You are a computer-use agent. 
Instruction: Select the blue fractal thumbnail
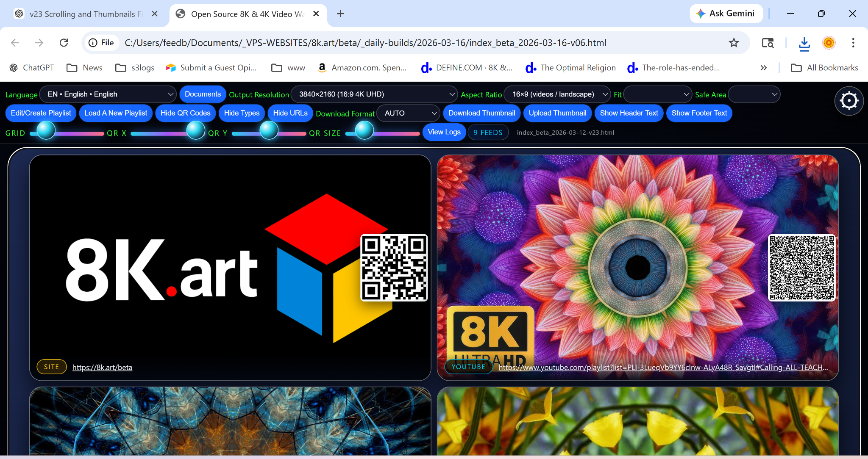230,421
